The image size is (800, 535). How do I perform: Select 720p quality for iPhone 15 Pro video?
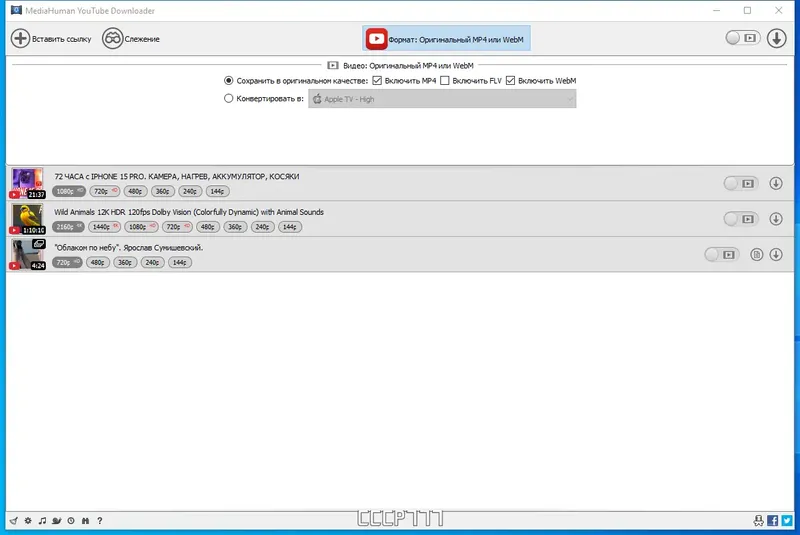(x=105, y=191)
